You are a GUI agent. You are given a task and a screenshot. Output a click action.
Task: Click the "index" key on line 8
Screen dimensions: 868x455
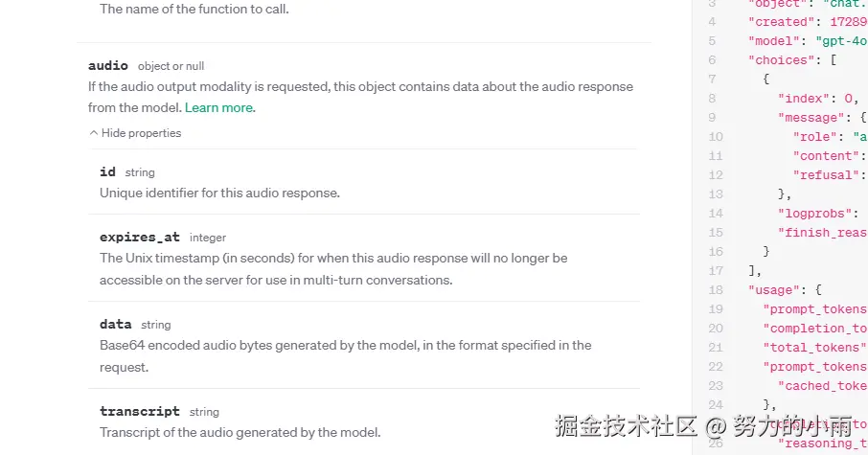click(x=806, y=98)
